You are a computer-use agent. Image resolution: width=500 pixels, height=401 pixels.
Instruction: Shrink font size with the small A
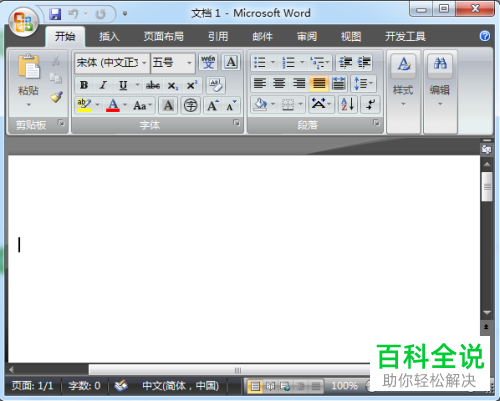coord(231,106)
